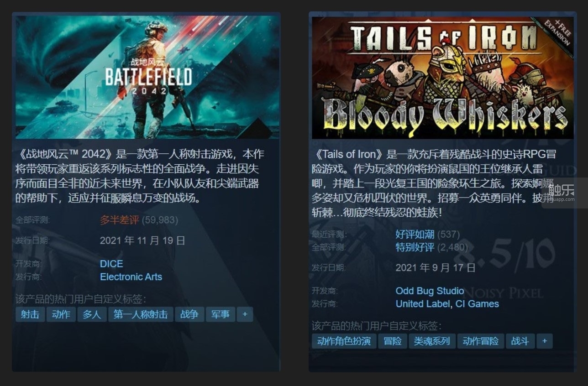Select the 战争 tag
This screenshot has width=588, height=386.
pyautogui.click(x=189, y=314)
